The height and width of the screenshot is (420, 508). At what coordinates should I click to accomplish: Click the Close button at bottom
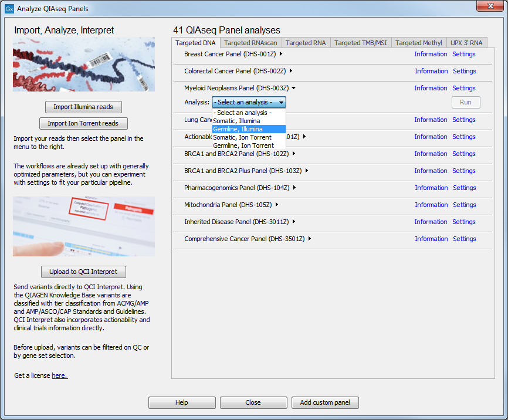coord(253,402)
